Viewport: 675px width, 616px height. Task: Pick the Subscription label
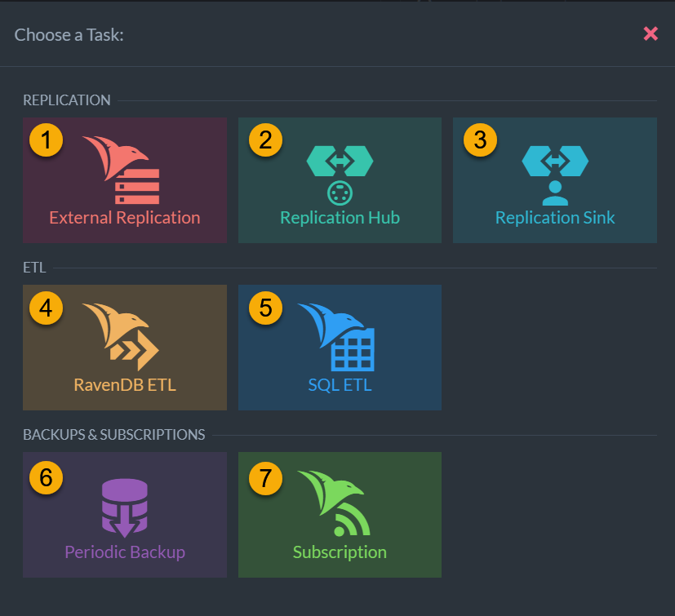point(340,552)
